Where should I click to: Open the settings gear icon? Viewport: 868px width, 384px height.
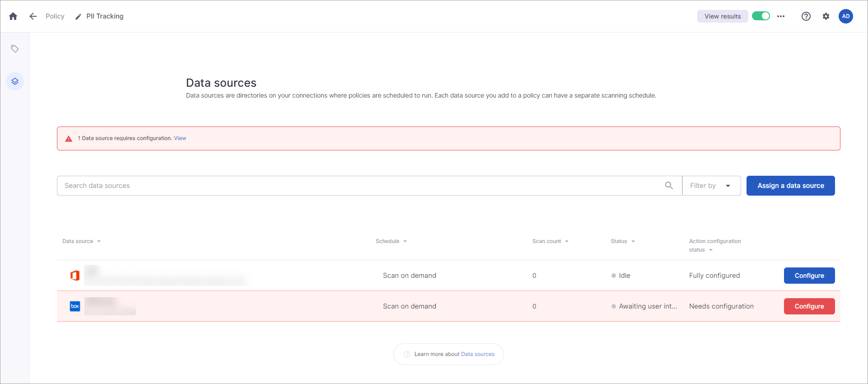click(x=826, y=16)
